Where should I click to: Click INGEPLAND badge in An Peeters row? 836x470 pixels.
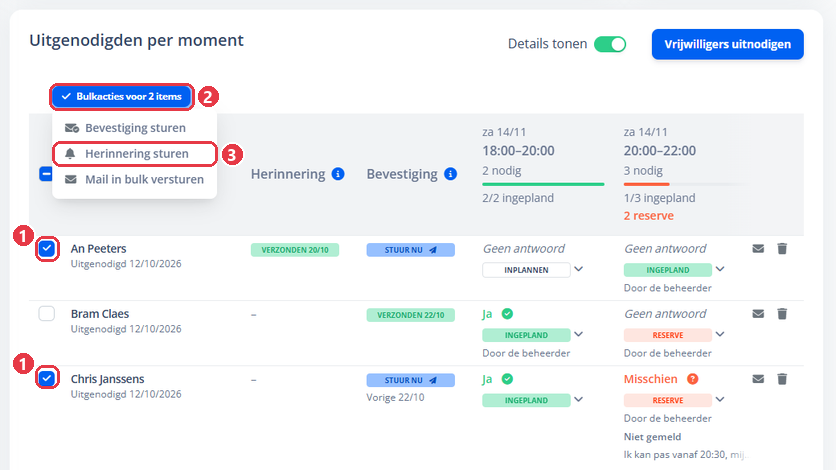click(668, 270)
